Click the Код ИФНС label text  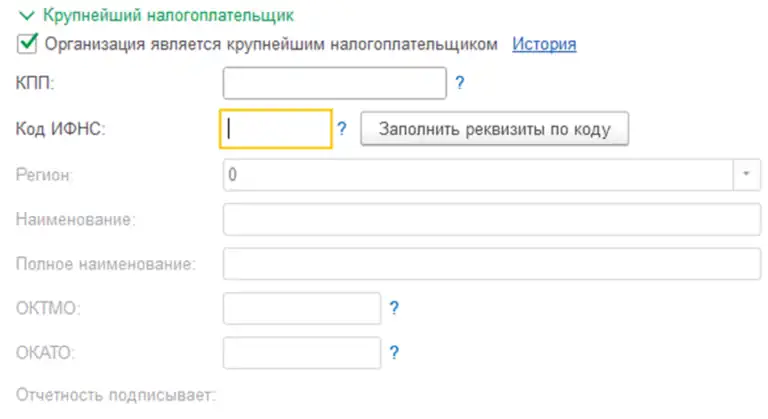(61, 129)
